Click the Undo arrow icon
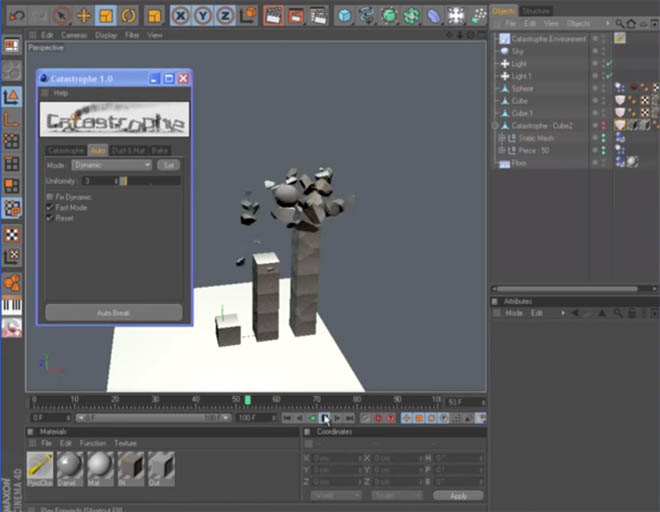This screenshot has height=512, width=660. coord(17,16)
